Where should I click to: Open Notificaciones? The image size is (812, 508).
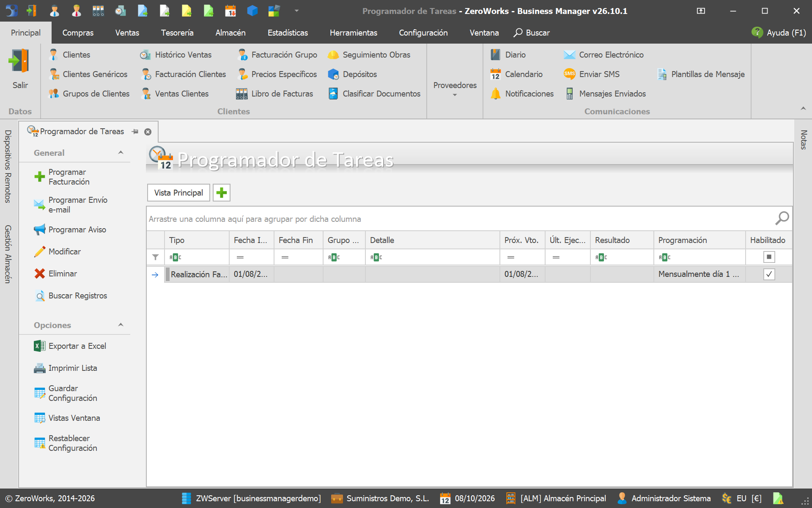(522, 94)
